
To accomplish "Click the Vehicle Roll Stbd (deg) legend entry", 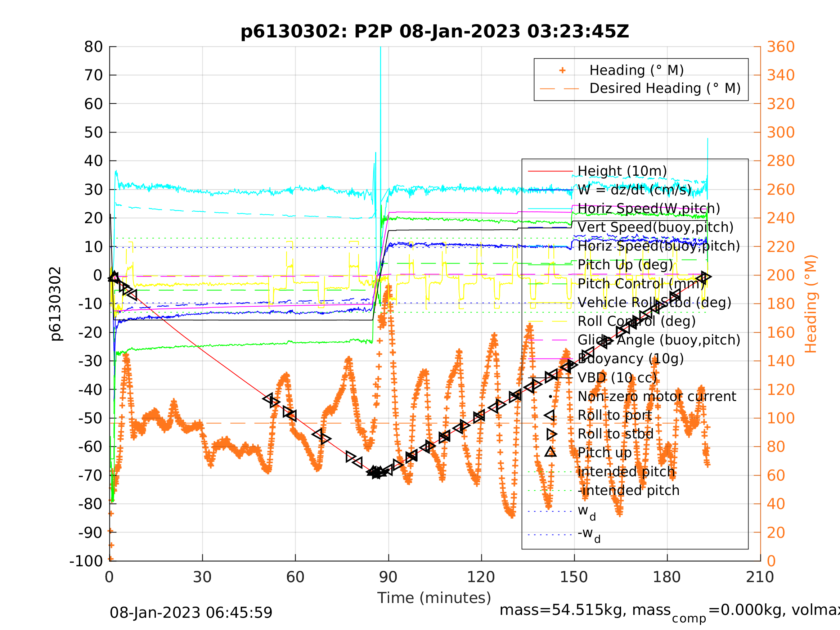I will tap(654, 302).
